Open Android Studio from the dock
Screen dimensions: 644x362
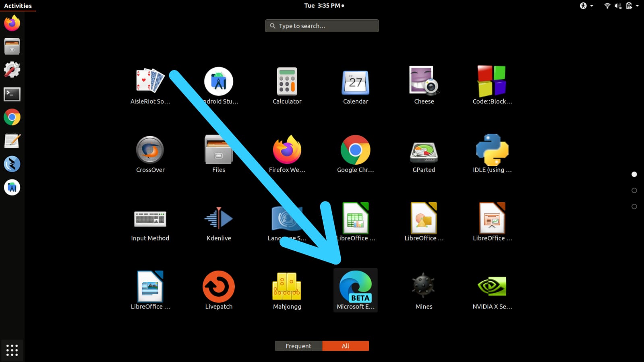[12, 187]
